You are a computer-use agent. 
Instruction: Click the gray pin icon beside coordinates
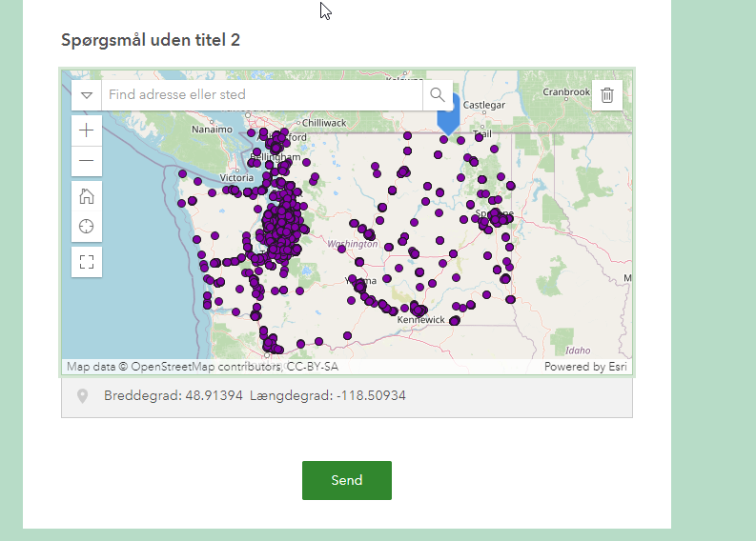(83, 396)
